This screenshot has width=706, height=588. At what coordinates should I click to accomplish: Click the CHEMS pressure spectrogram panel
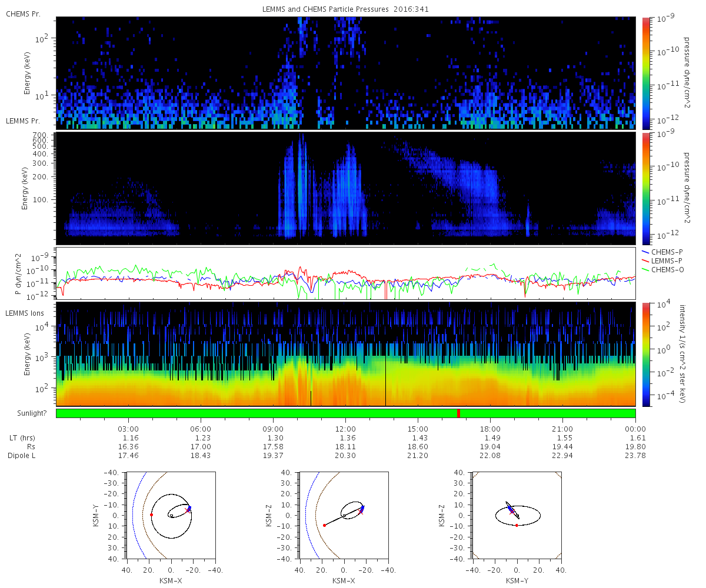tap(345, 73)
